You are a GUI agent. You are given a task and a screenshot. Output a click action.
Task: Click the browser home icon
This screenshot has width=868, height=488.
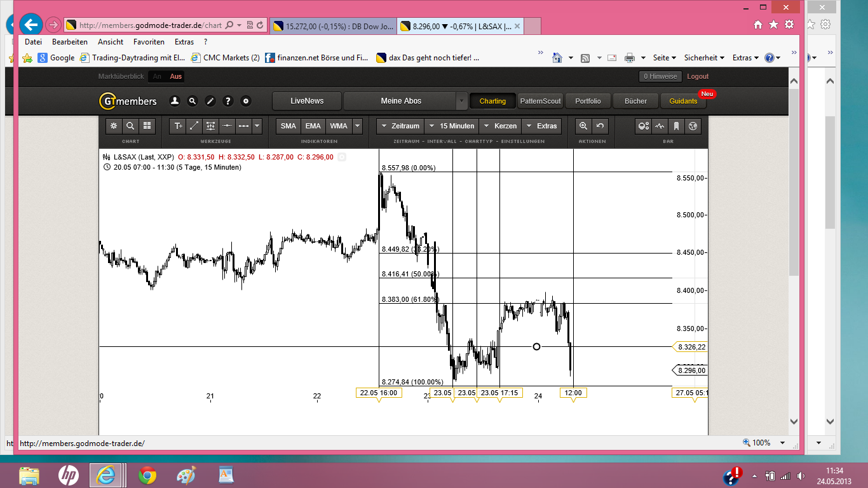(758, 25)
